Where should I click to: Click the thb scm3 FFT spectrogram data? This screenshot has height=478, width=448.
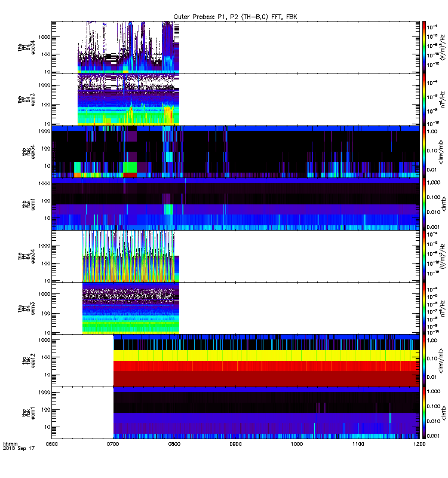click(128, 100)
